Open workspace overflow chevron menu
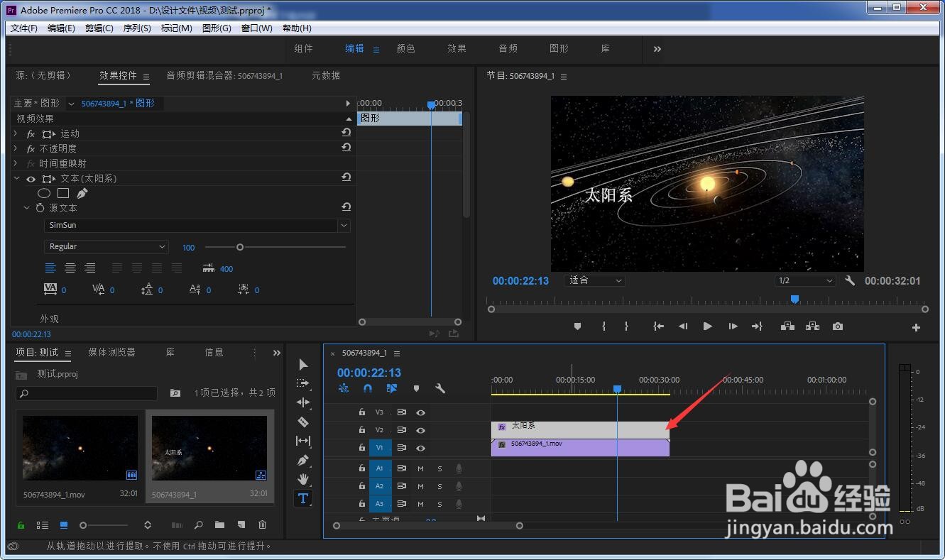This screenshot has width=945, height=560. tap(657, 49)
